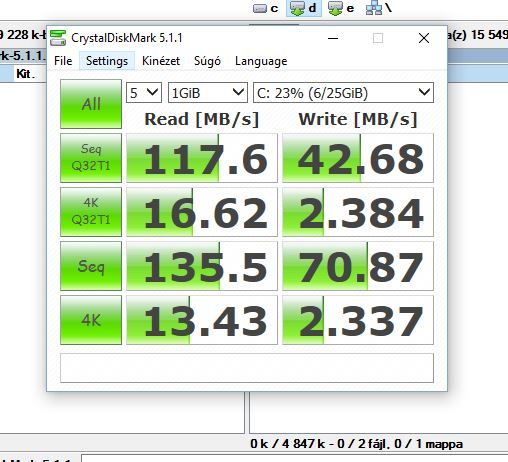Viewport: 508px width, 462px height.
Task: Click the empty comment field at bottom
Action: (247, 368)
